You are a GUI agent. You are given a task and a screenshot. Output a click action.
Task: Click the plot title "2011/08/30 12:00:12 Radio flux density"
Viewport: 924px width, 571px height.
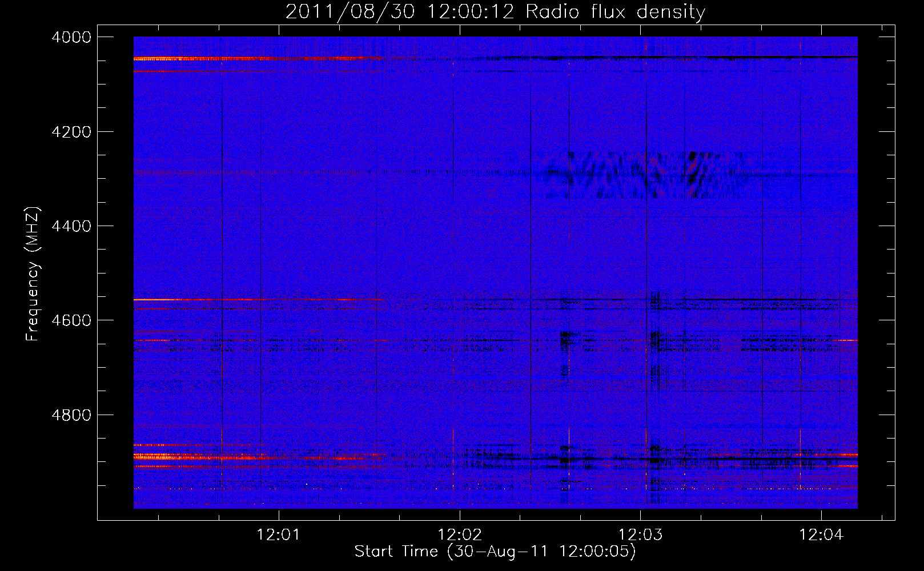pyautogui.click(x=495, y=11)
